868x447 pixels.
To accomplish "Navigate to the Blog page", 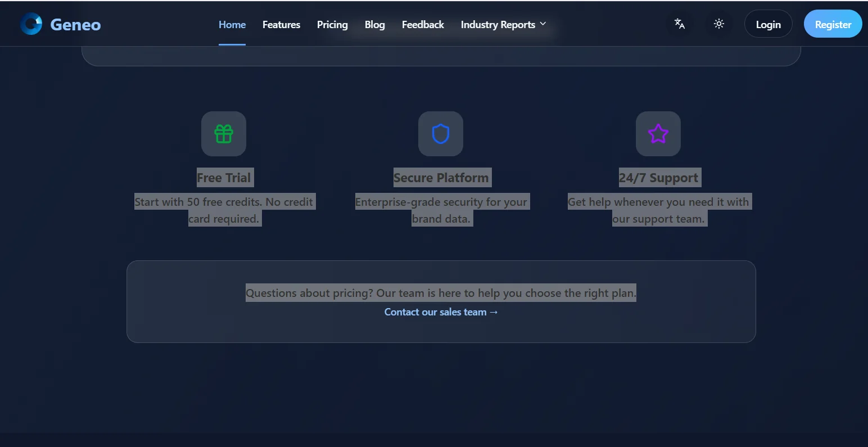I will pyautogui.click(x=374, y=25).
